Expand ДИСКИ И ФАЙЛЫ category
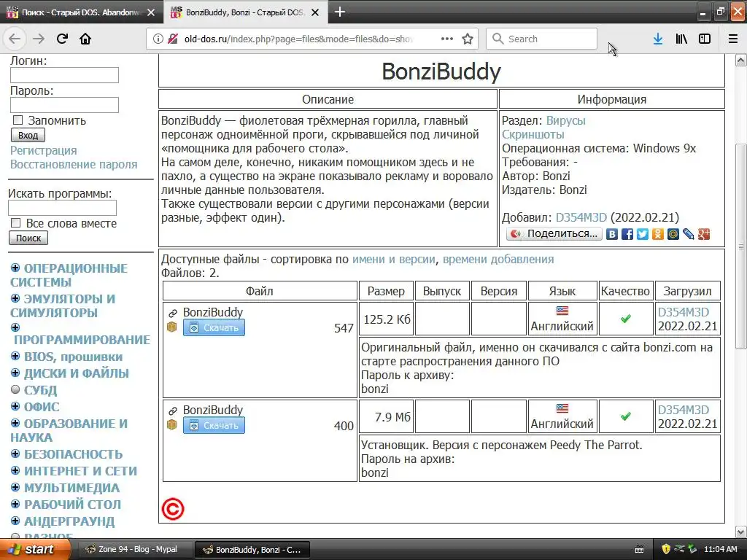Screen dimensions: 747x560 15,373
